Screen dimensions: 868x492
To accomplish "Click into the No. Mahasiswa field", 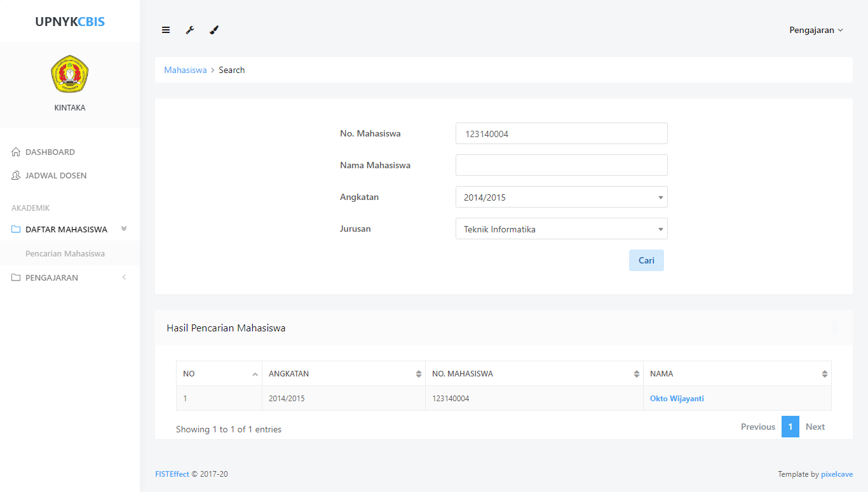I will 561,134.
